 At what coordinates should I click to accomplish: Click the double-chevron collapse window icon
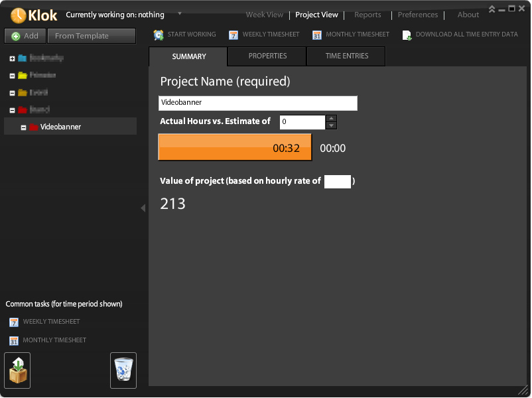click(492, 9)
